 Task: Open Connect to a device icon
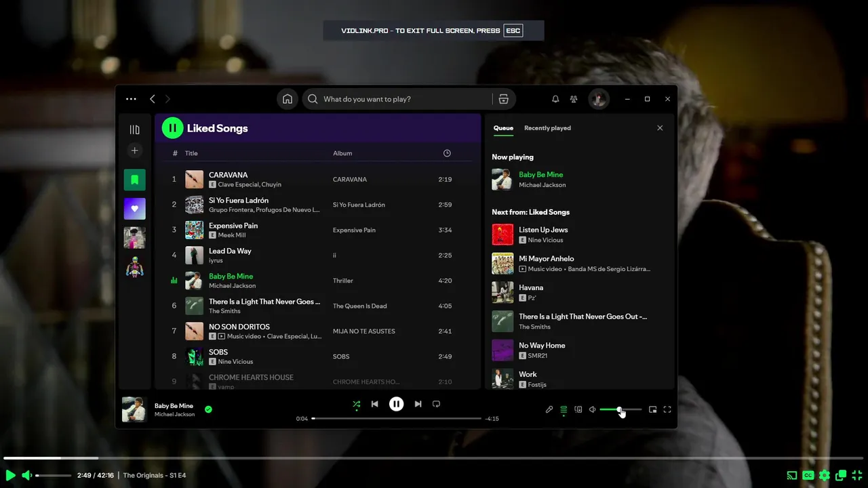[x=578, y=409]
